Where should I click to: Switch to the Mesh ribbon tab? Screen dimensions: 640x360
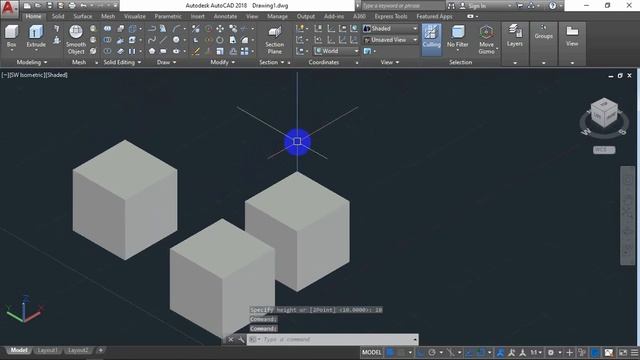click(108, 16)
